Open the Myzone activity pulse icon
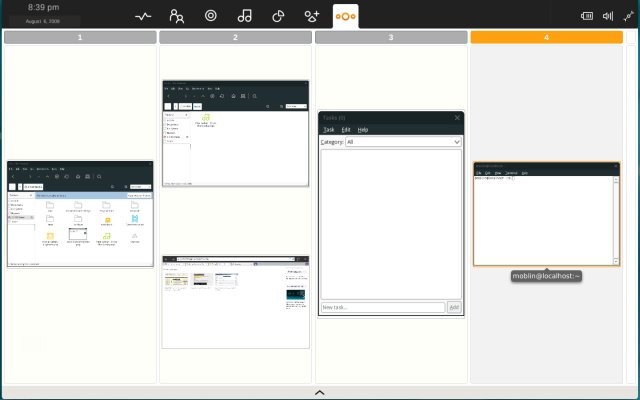640x400 pixels. [x=144, y=16]
